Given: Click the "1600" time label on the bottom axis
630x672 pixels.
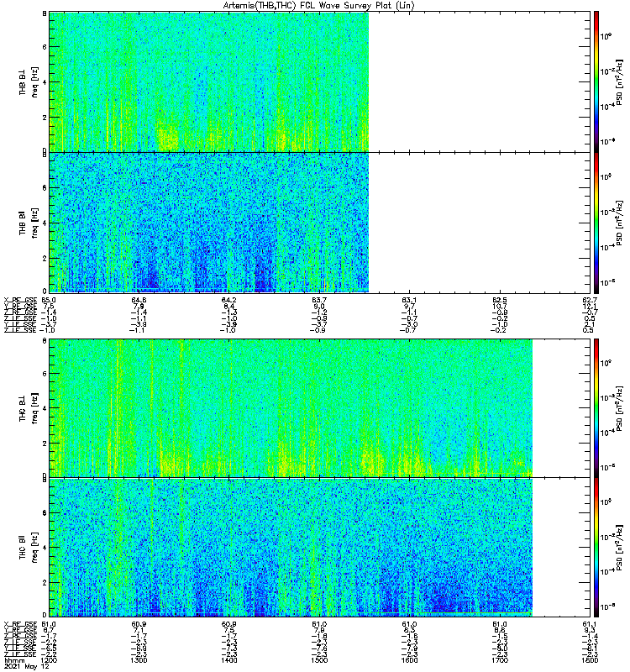Looking at the screenshot, I should pyautogui.click(x=409, y=660).
